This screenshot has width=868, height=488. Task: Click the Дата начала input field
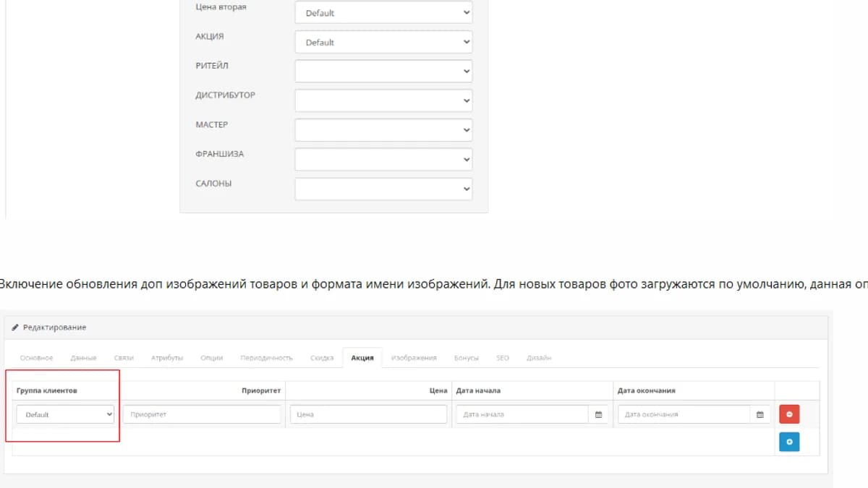click(522, 414)
